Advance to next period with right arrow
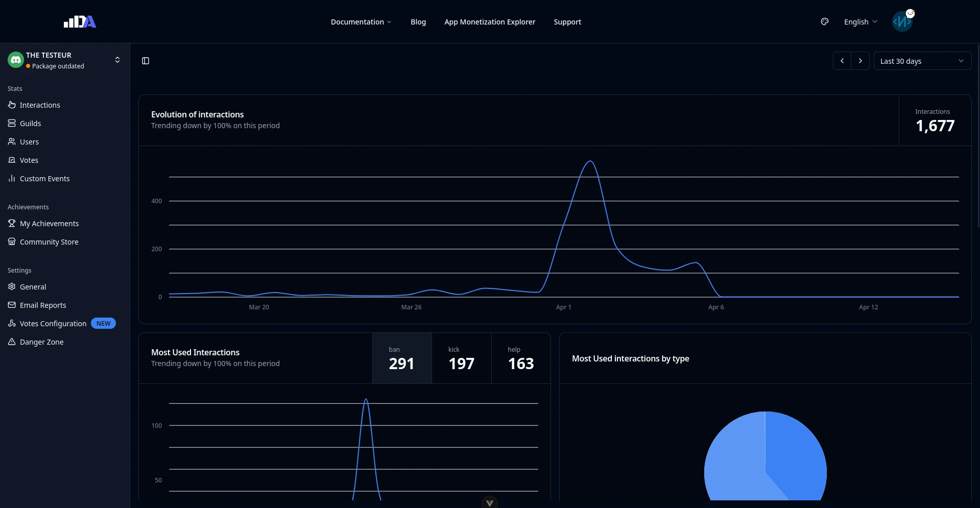 pos(861,61)
